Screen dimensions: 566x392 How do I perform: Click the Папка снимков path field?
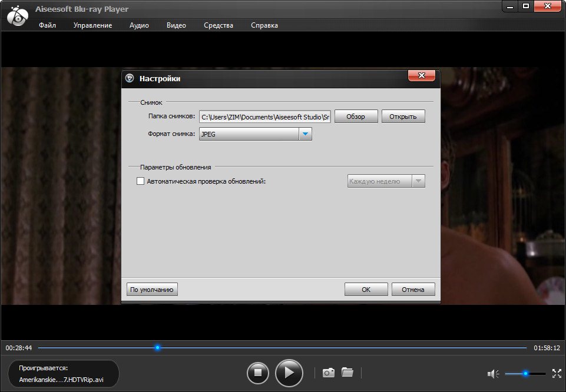click(x=265, y=117)
